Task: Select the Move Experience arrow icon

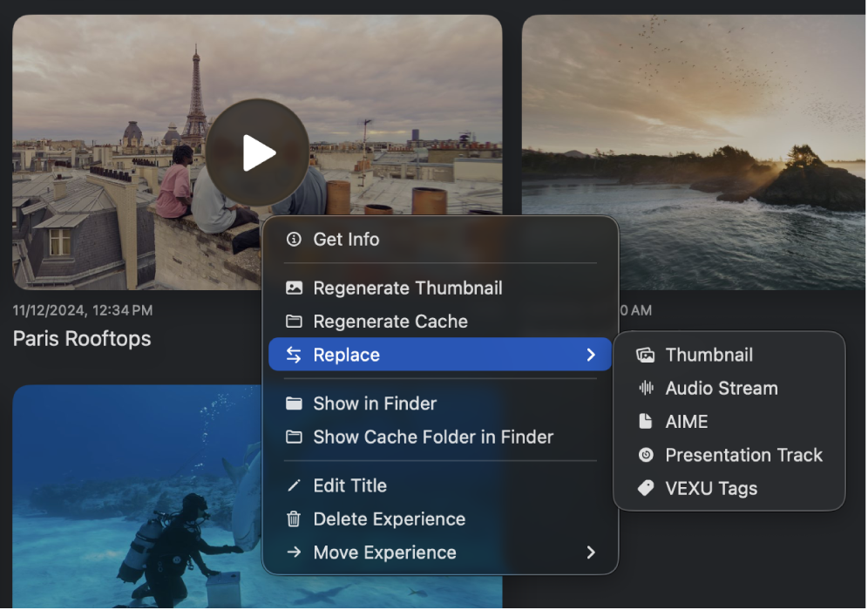Action: (294, 552)
